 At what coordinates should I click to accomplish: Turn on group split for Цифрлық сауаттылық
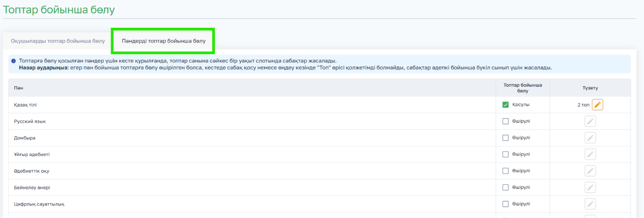pos(506,204)
